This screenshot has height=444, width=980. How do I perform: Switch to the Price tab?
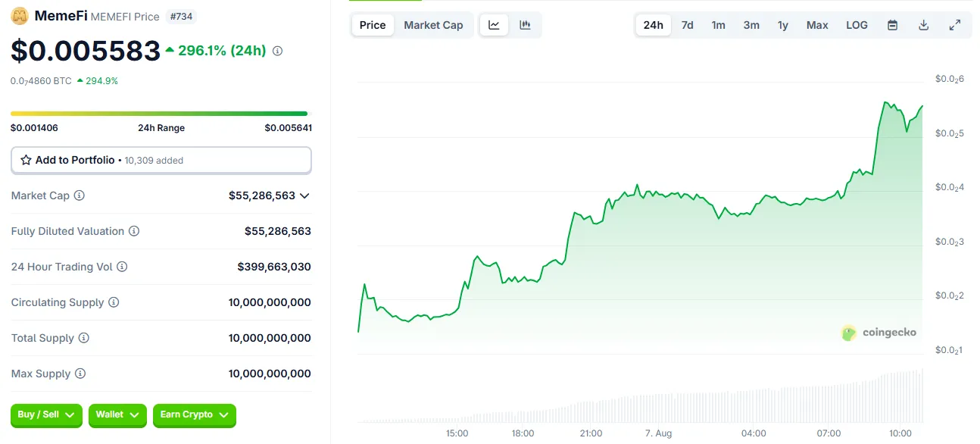click(372, 24)
